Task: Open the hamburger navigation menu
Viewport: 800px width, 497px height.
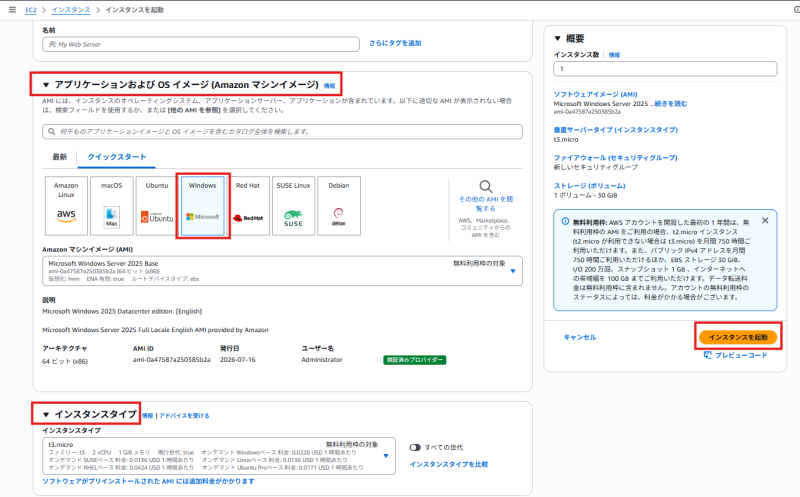Action: click(12, 10)
